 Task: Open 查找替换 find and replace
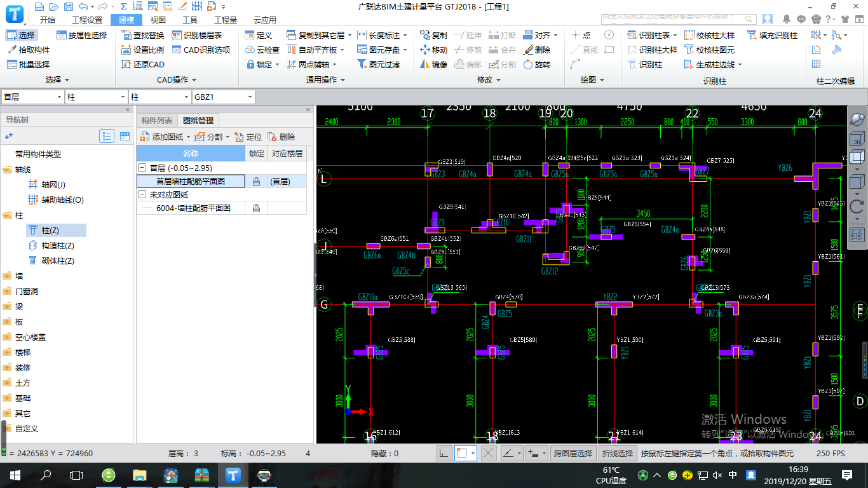[x=143, y=35]
